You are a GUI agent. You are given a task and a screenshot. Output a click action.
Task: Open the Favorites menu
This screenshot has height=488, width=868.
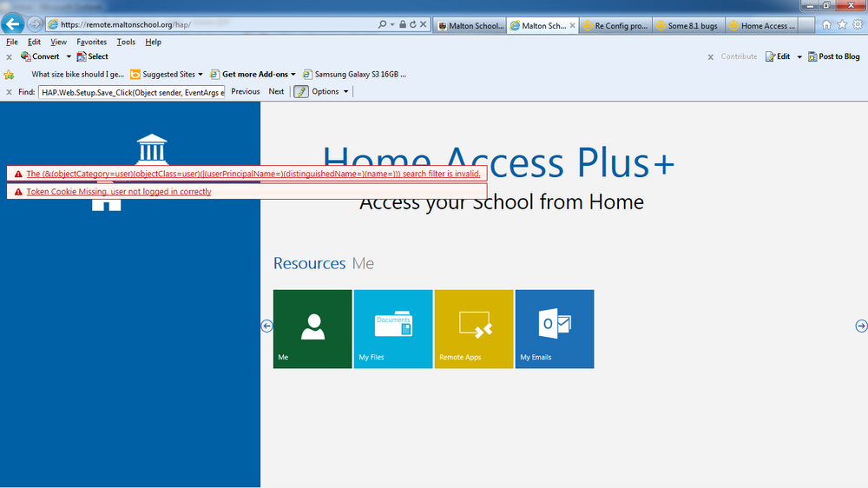click(91, 42)
